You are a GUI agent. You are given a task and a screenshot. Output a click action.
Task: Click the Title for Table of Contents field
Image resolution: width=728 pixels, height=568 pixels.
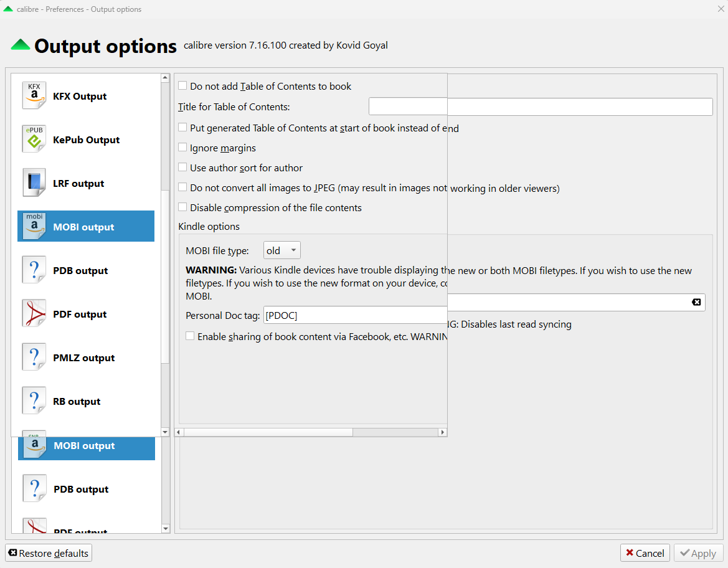click(540, 107)
